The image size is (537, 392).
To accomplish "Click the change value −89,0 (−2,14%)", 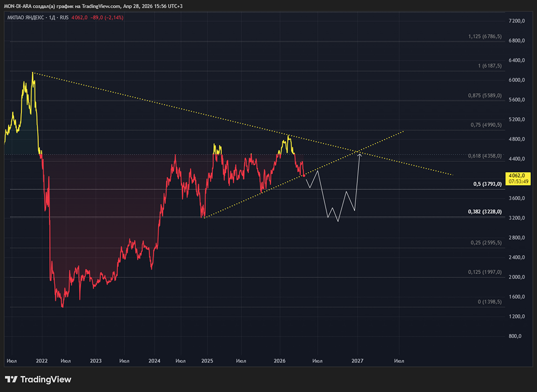I will click(x=107, y=18).
